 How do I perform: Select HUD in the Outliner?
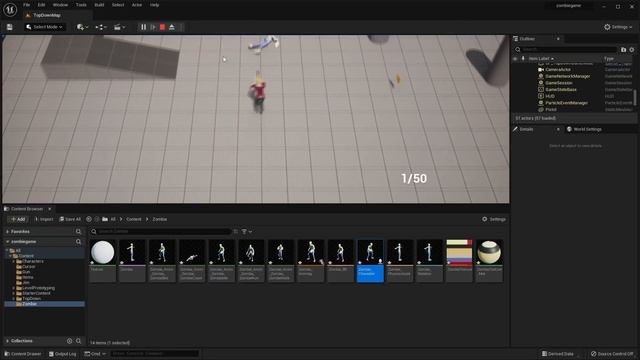[550, 96]
